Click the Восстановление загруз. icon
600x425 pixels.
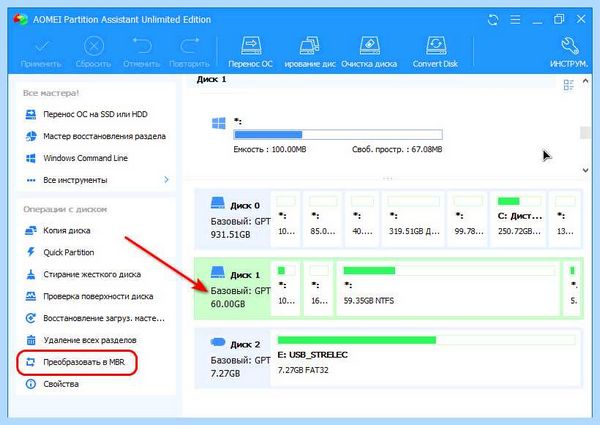pyautogui.click(x=31, y=318)
